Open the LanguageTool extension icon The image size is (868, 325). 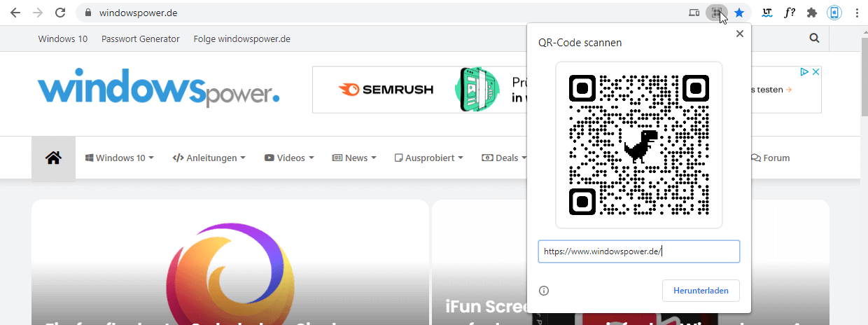767,13
